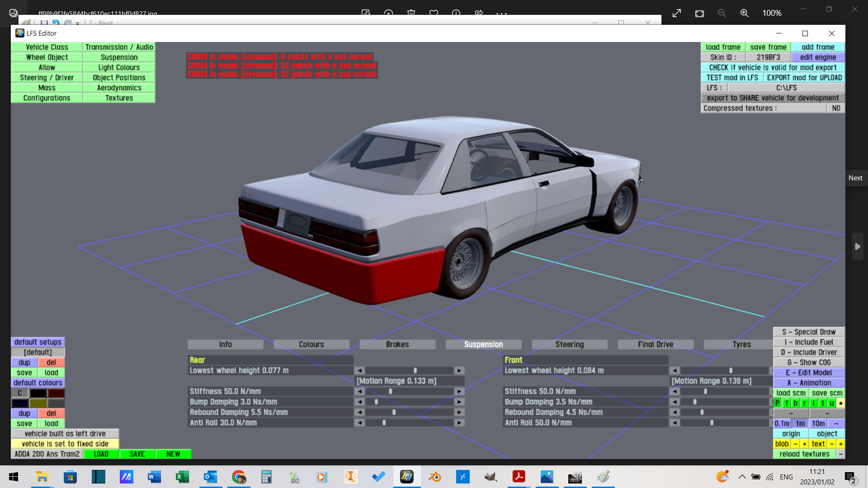The height and width of the screenshot is (488, 868).
Task: Switch to the Tyres tab
Action: (x=741, y=344)
